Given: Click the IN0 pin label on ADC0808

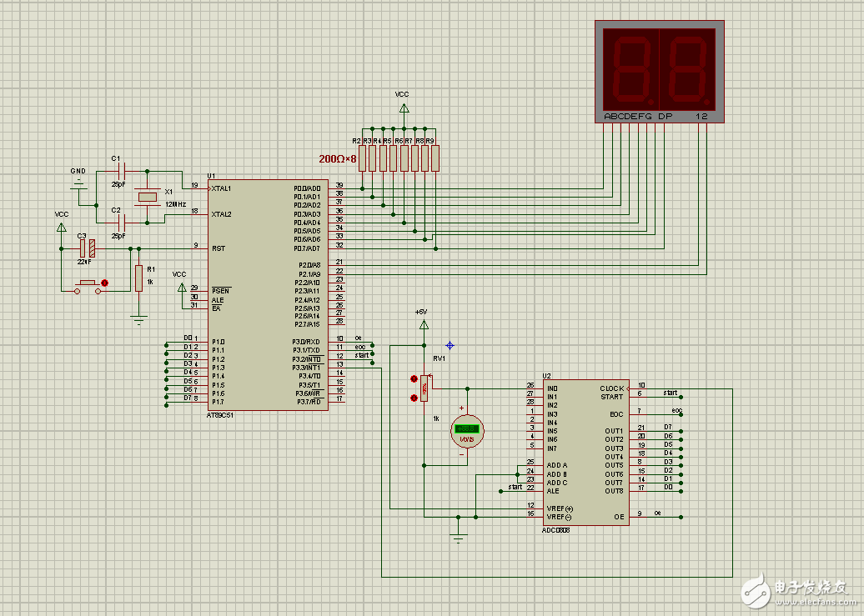Looking at the screenshot, I should 552,388.
